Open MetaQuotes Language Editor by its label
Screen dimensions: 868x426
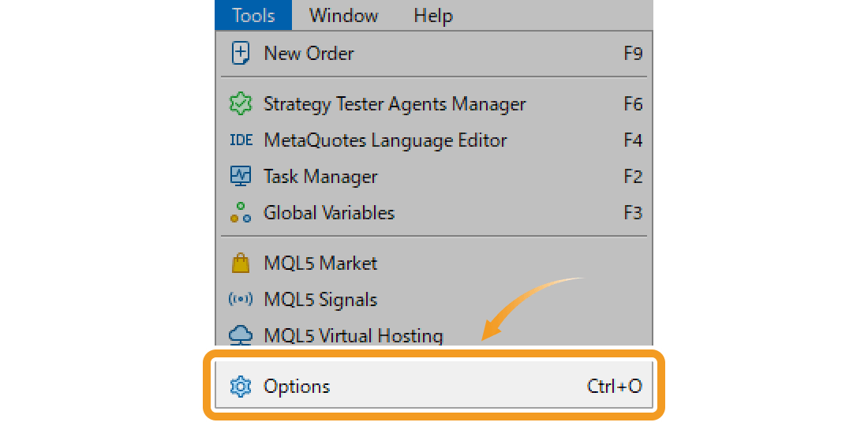(x=385, y=140)
